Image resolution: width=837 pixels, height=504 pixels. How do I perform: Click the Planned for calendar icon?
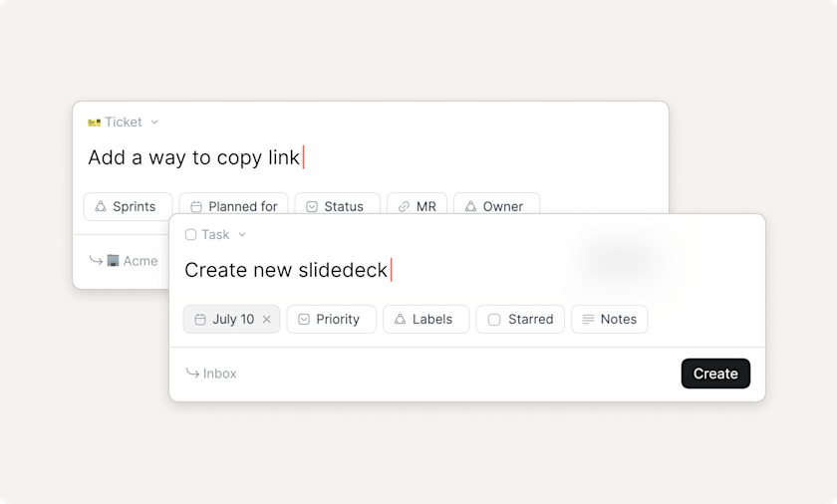pyautogui.click(x=196, y=207)
